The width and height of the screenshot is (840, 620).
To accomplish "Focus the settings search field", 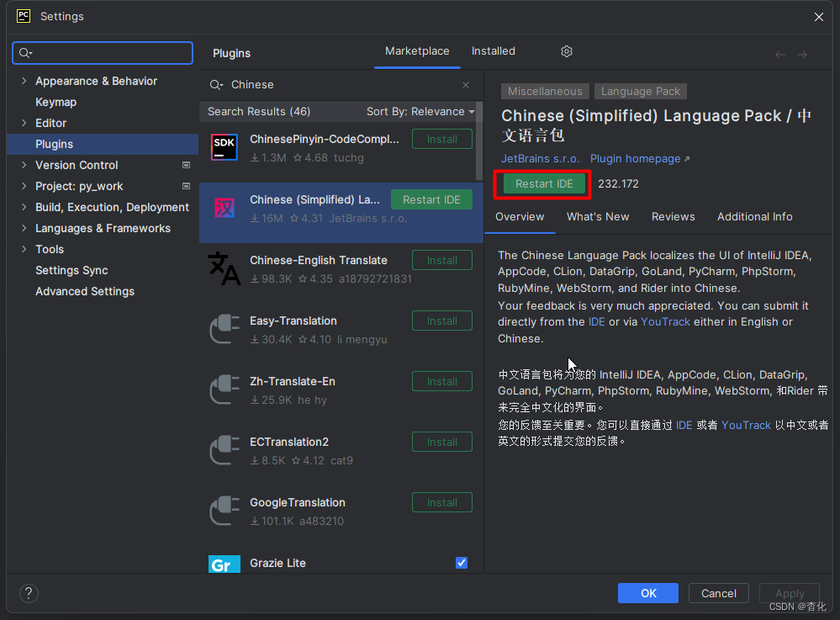I will 103,52.
